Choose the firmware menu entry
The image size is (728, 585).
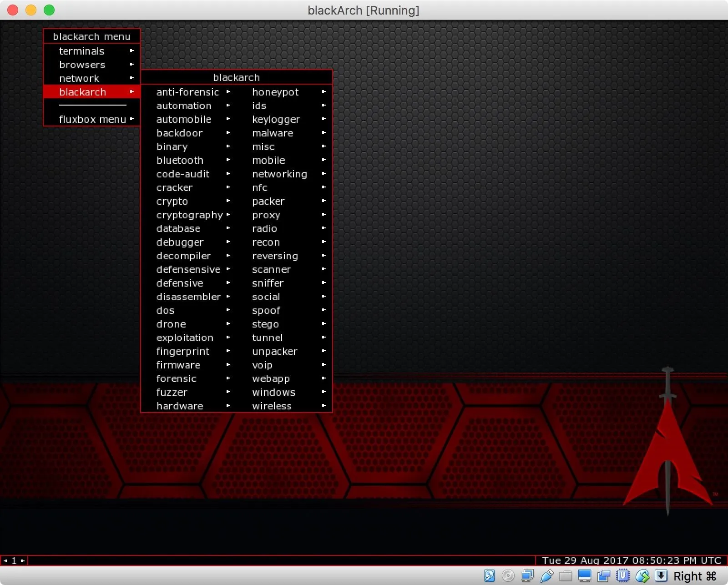tap(189, 365)
